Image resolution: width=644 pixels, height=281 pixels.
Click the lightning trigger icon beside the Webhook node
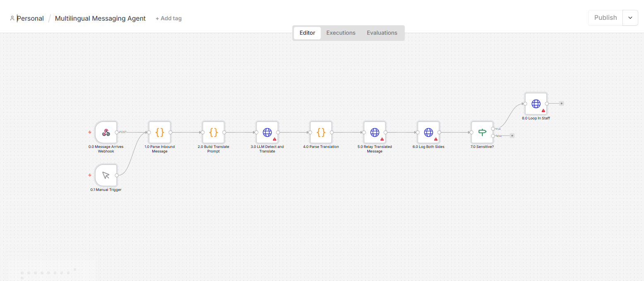[90, 132]
